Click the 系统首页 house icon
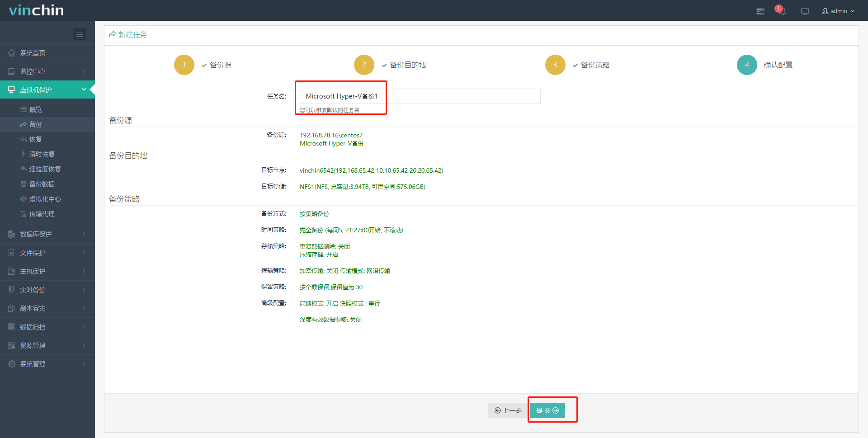This screenshot has height=438, width=868. point(11,53)
